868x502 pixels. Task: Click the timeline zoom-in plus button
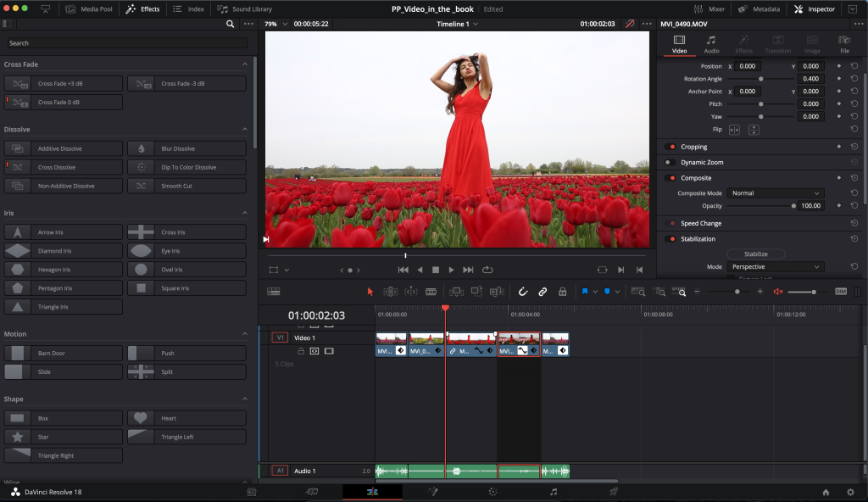pyautogui.click(x=760, y=292)
